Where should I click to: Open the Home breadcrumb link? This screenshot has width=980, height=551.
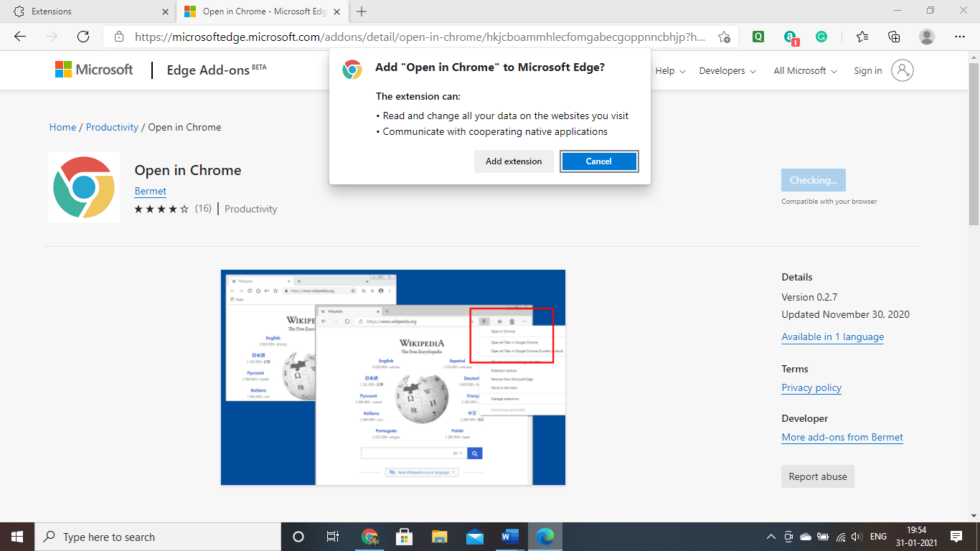pos(62,127)
